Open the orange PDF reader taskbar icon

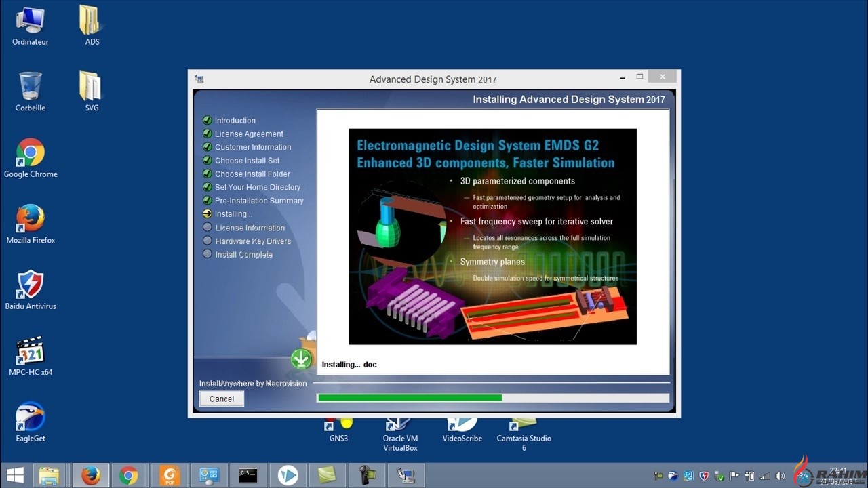[170, 476]
